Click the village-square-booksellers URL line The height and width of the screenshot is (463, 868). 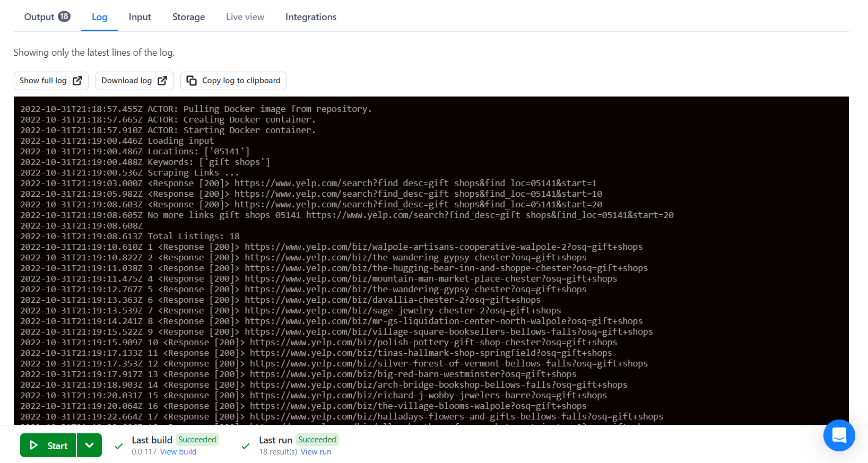[x=337, y=332]
